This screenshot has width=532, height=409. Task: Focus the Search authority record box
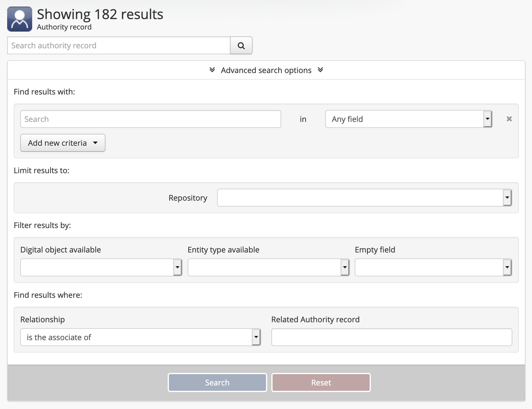119,46
